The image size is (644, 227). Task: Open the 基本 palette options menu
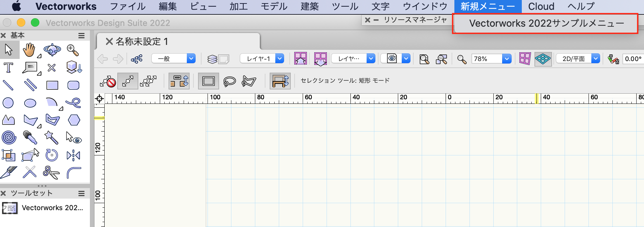81,35
